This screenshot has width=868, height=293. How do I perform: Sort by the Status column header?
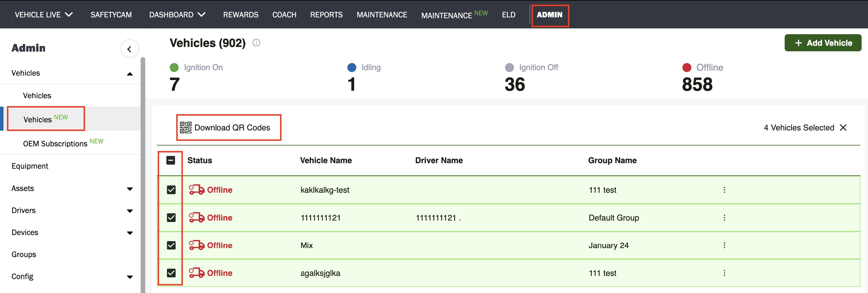click(200, 160)
